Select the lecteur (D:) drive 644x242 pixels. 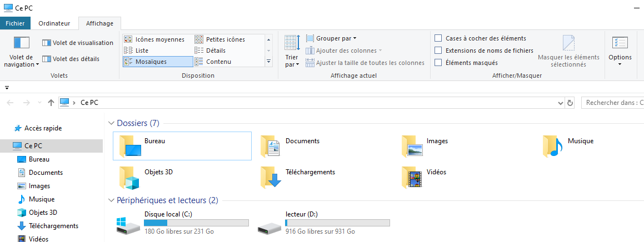click(323, 223)
